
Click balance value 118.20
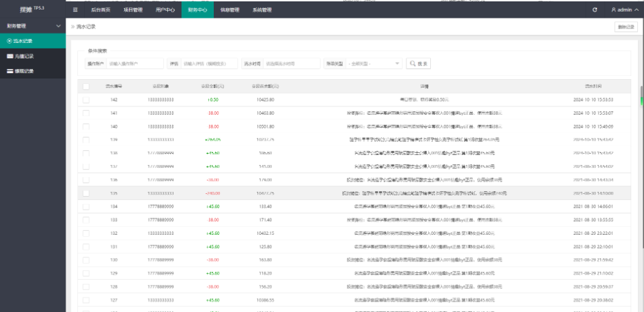tap(266, 273)
